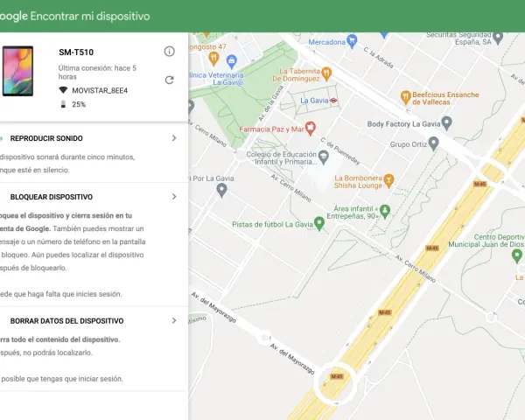This screenshot has height=420, width=525.
Task: Open La Bombonera Shisha Lounge bar pin
Action: tap(388, 180)
